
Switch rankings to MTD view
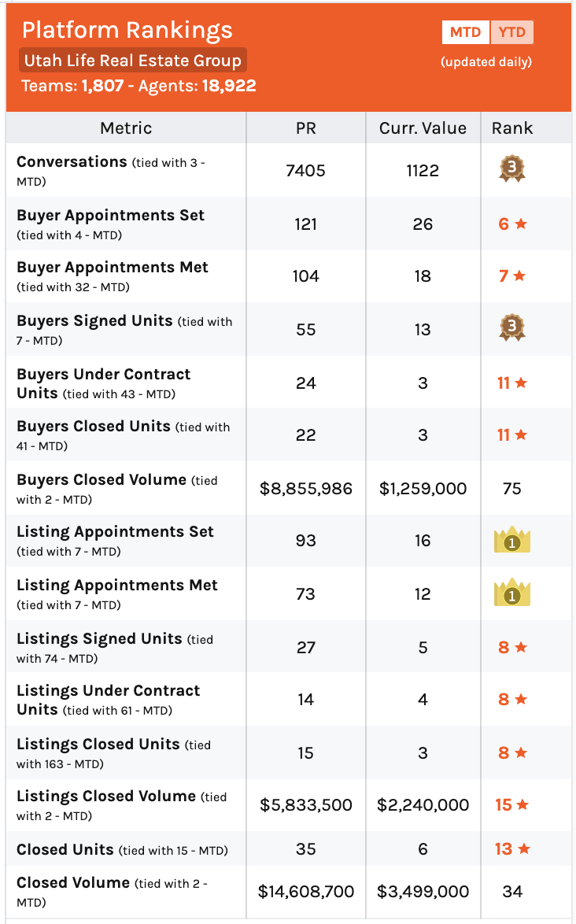pyautogui.click(x=465, y=32)
